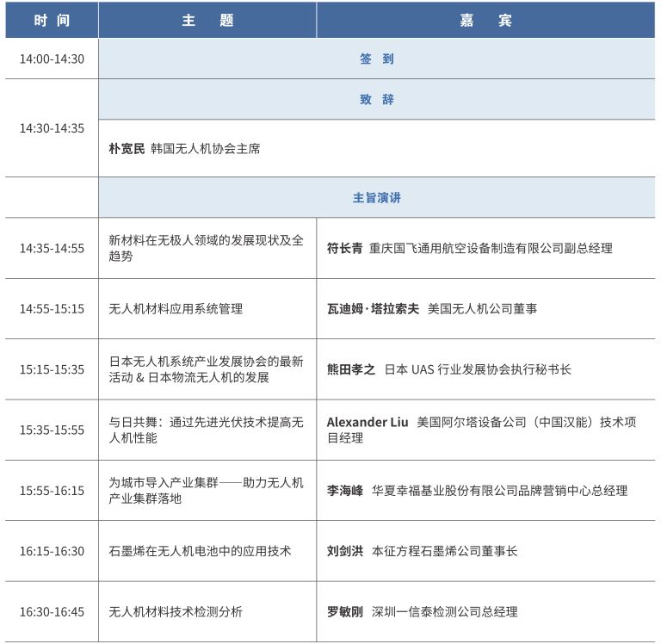Select the 15:15-15:35 time slot
The height and width of the screenshot is (644, 661).
coord(52,369)
